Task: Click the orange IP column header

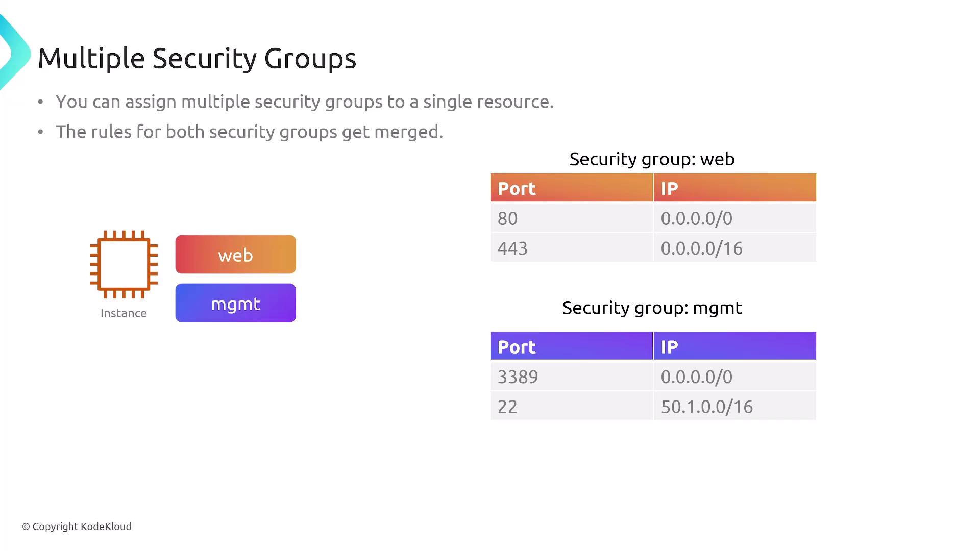Action: 734,188
